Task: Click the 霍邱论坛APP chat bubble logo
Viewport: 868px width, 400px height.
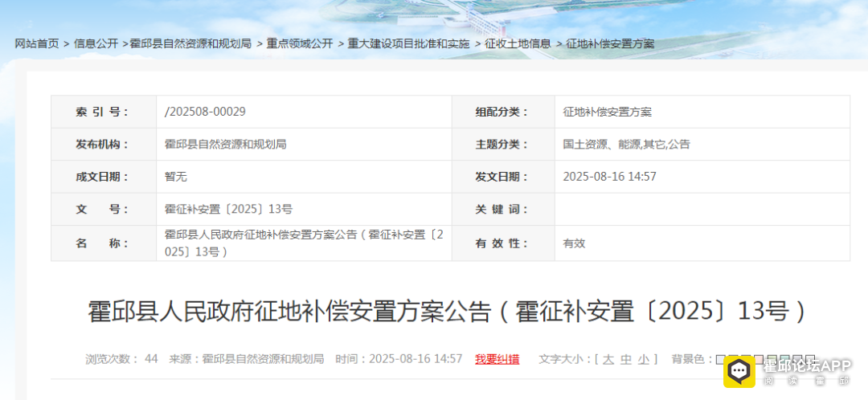Action: pos(740,371)
